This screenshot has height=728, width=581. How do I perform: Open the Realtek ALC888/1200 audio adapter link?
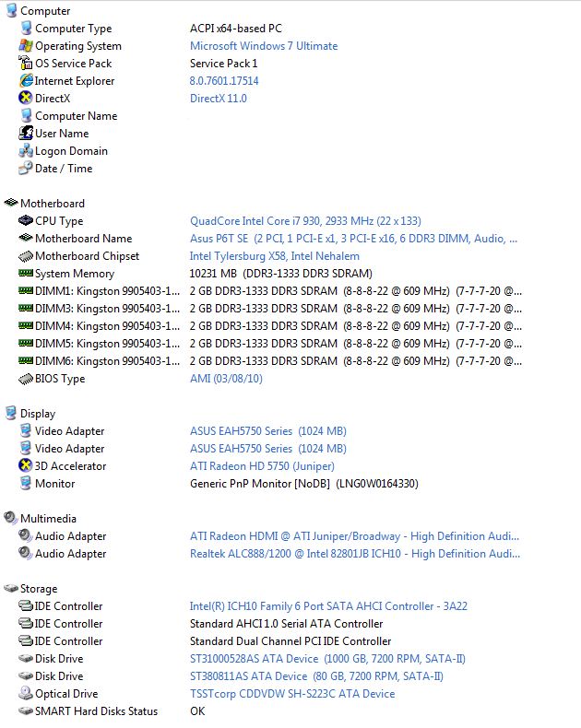pos(355,554)
